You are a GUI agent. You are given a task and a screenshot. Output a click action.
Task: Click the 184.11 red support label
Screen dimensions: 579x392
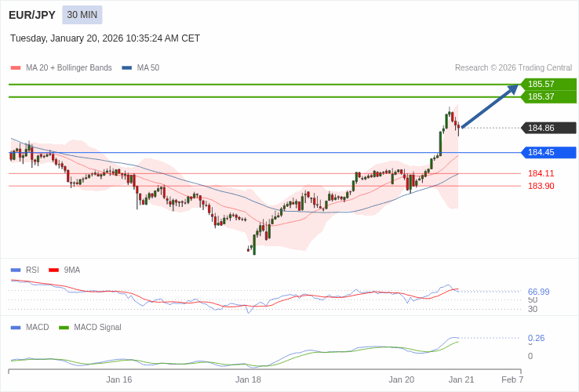541,173
